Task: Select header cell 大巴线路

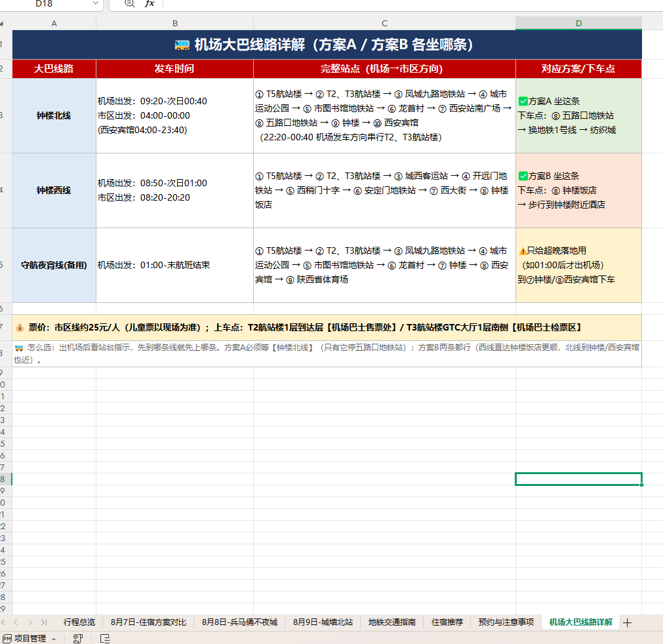Action: (x=54, y=68)
